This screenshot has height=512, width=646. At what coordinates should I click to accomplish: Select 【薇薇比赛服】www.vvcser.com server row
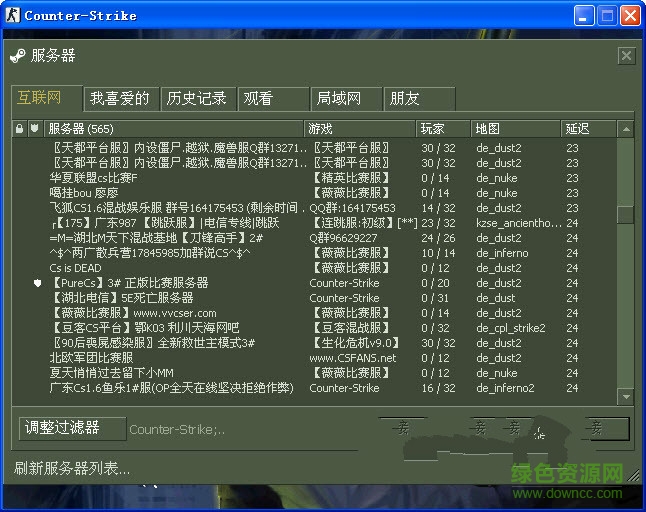315,313
